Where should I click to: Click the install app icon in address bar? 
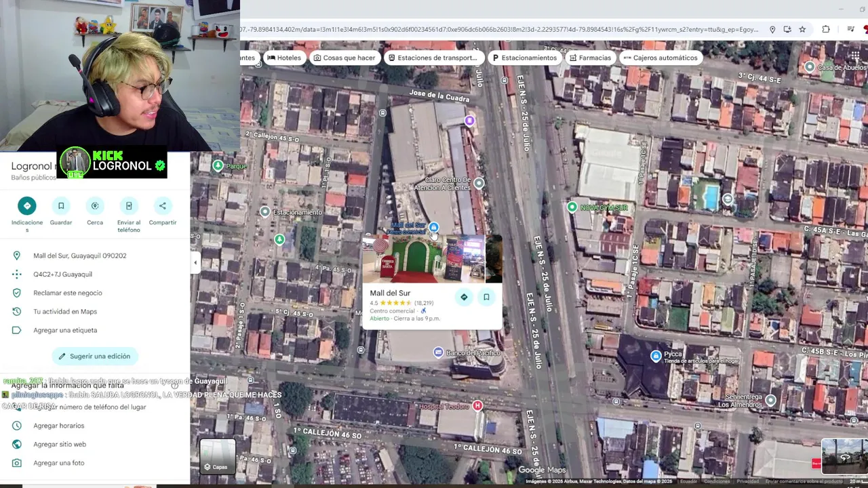click(787, 30)
